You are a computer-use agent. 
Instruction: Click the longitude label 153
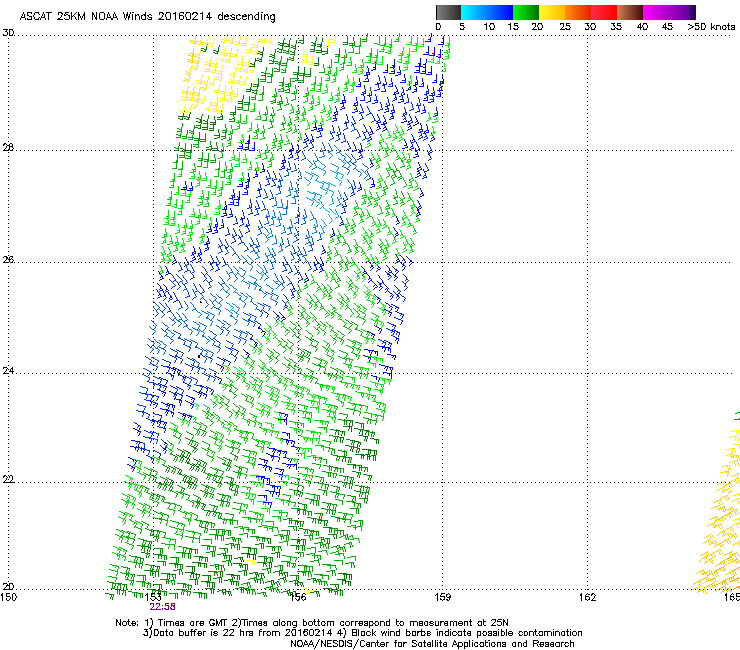coord(153,597)
